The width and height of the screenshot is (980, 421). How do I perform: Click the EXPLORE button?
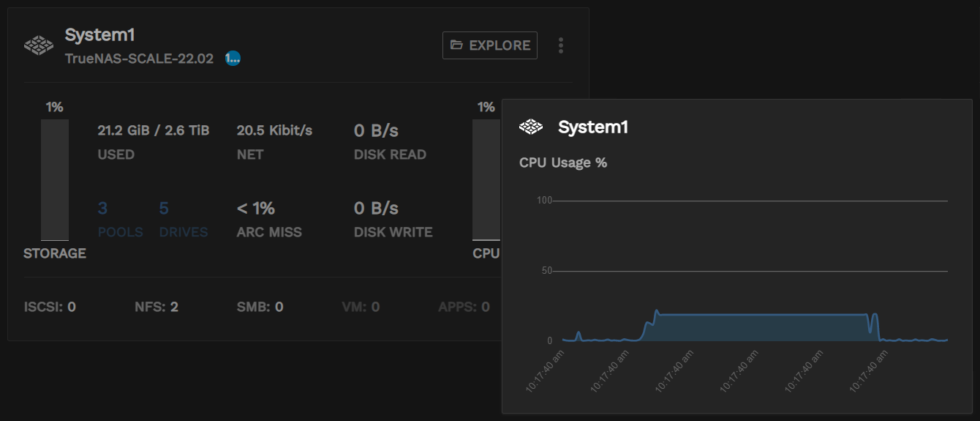pos(490,45)
